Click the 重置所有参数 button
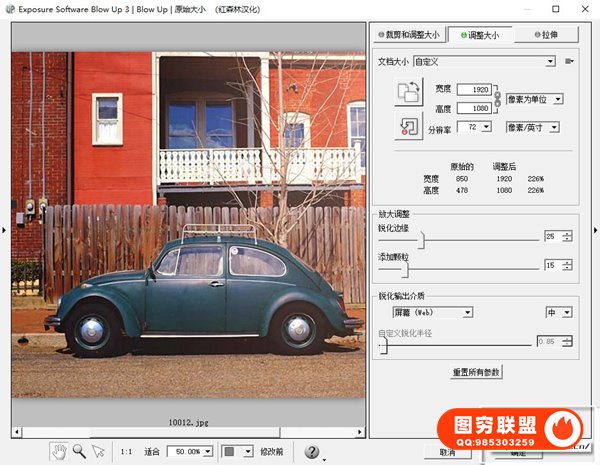Screen dimensions: 600x465 [x=475, y=372]
